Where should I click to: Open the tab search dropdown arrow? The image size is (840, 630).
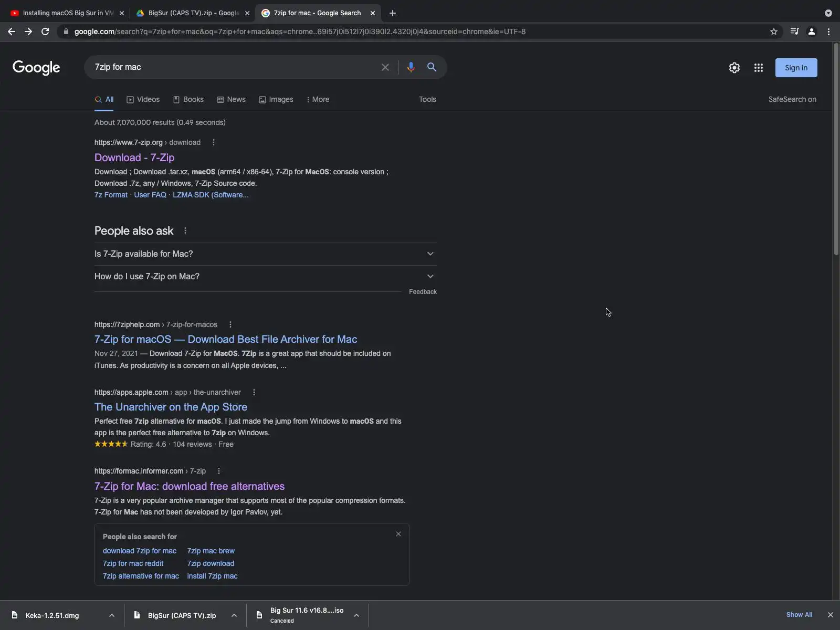828,13
